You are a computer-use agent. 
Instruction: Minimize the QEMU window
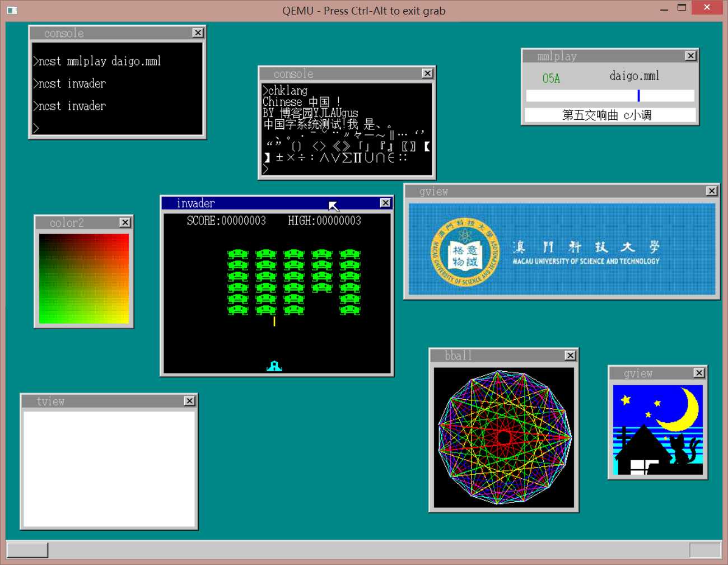coord(664,9)
